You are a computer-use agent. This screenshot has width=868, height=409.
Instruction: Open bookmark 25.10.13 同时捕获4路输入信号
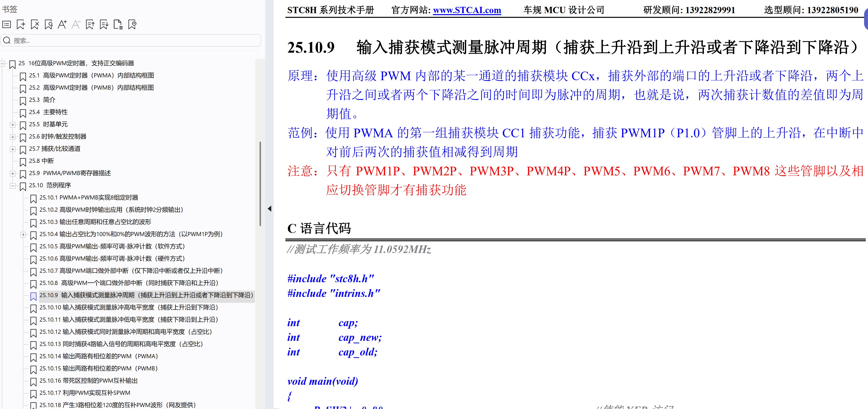click(x=122, y=344)
